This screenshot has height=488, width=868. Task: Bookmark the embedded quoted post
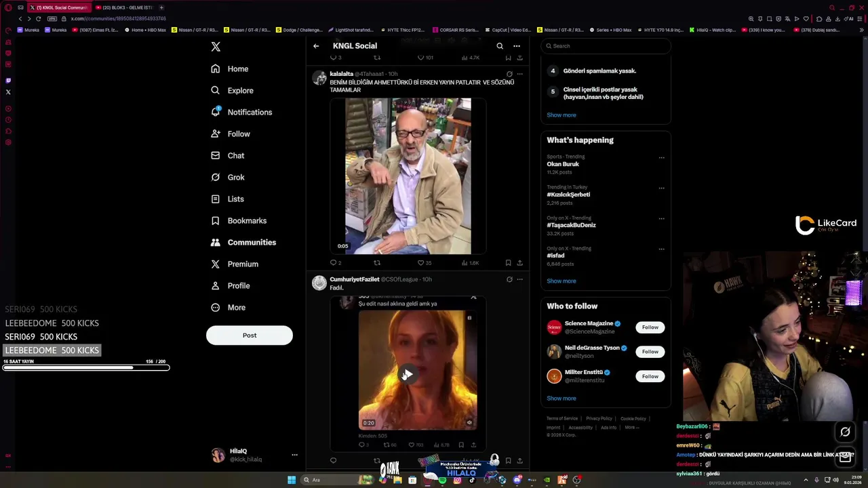461,445
